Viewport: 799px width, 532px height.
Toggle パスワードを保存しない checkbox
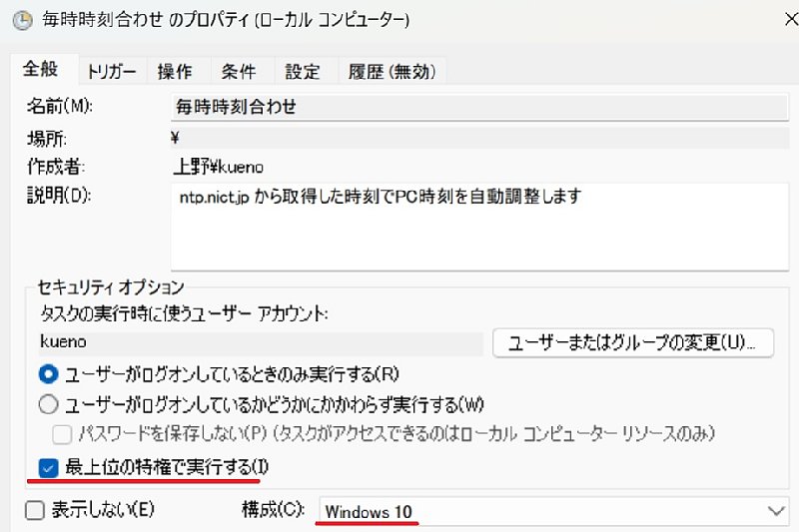coord(62,434)
